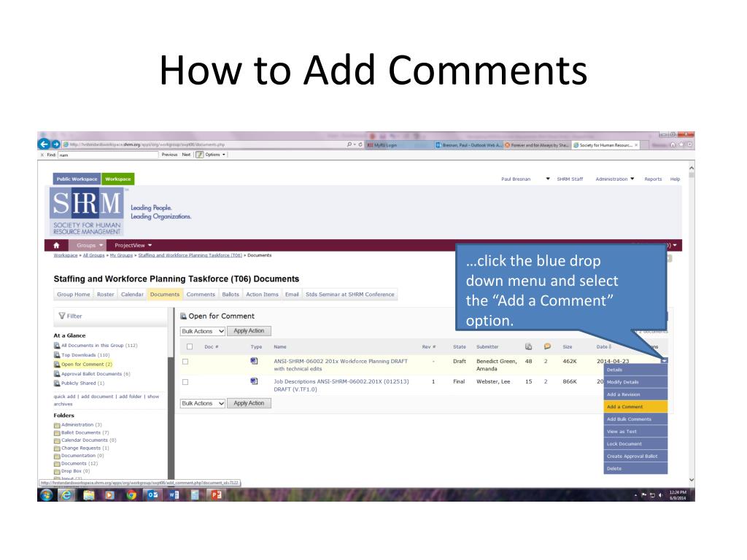Image resolution: width=747 pixels, height=560 pixels.
Task: Click the blue drop-down arrow on the first document row
Action: click(x=664, y=360)
